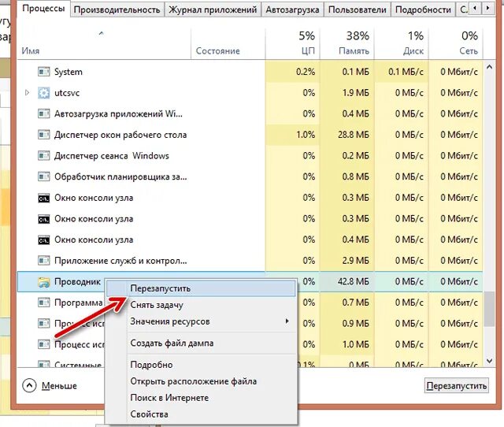Click the console icon in the 0.4 МБ Окно консоли узла row
The image size is (504, 427).
point(44,239)
